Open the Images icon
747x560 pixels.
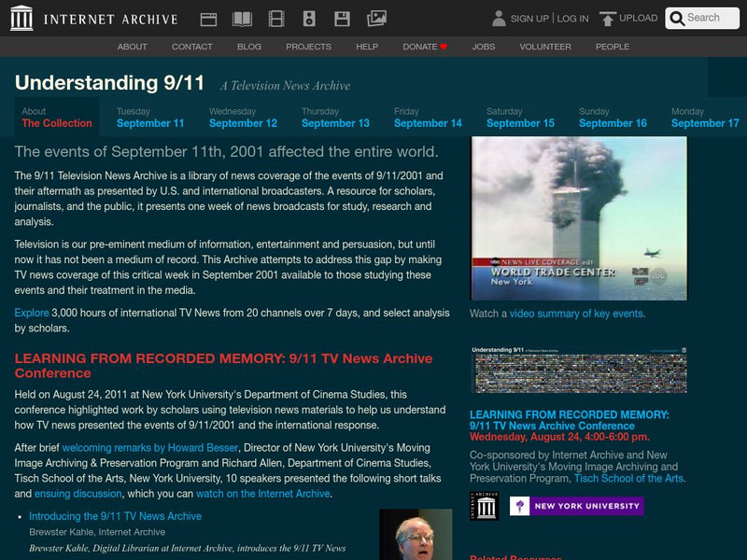[x=376, y=19]
